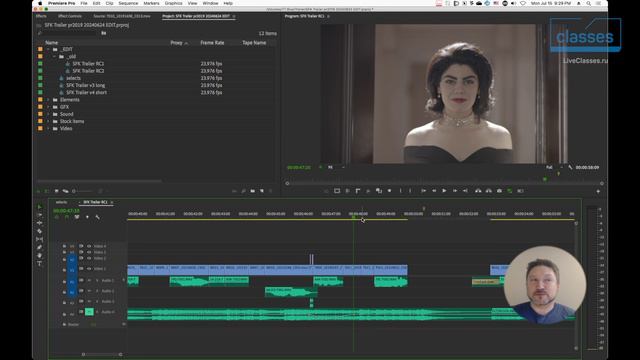Open timeline display settings wrench

click(98, 217)
